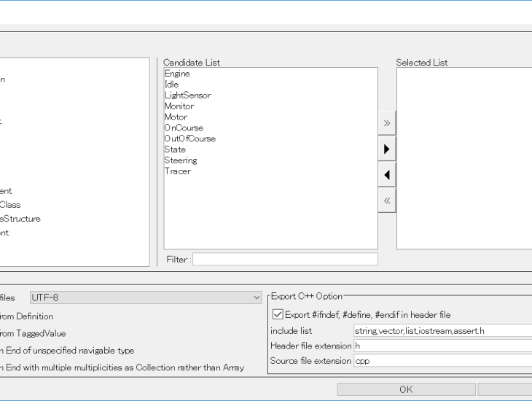Select LightSensor in the Candidate List
Screen dimensions: 532x401
tap(187, 96)
